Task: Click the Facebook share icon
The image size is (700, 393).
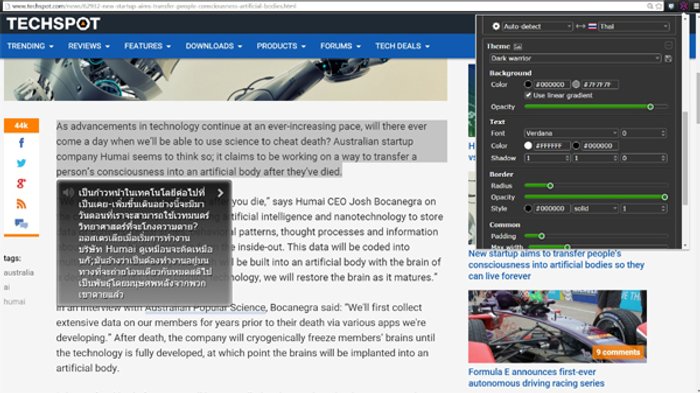Action: click(x=21, y=143)
